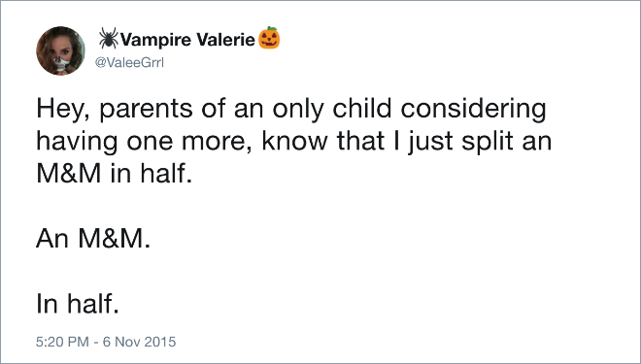Open the @ValeeGrrl handle link
This screenshot has width=641, height=364.
coord(129,62)
